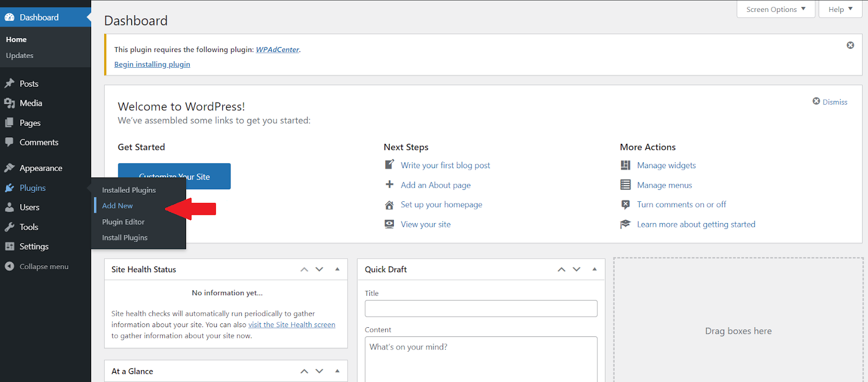Click the Tools wrench icon
Image resolution: width=868 pixels, height=382 pixels.
[9, 227]
